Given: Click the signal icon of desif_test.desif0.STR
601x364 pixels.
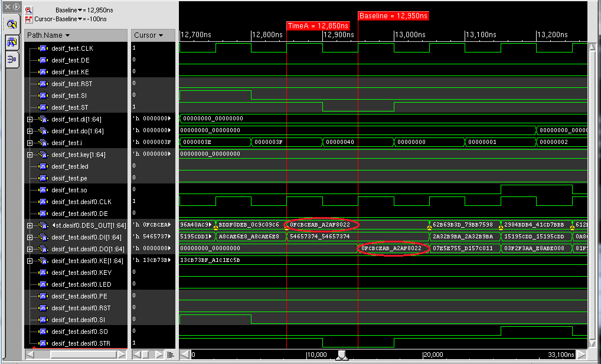Looking at the screenshot, I should [43, 344].
